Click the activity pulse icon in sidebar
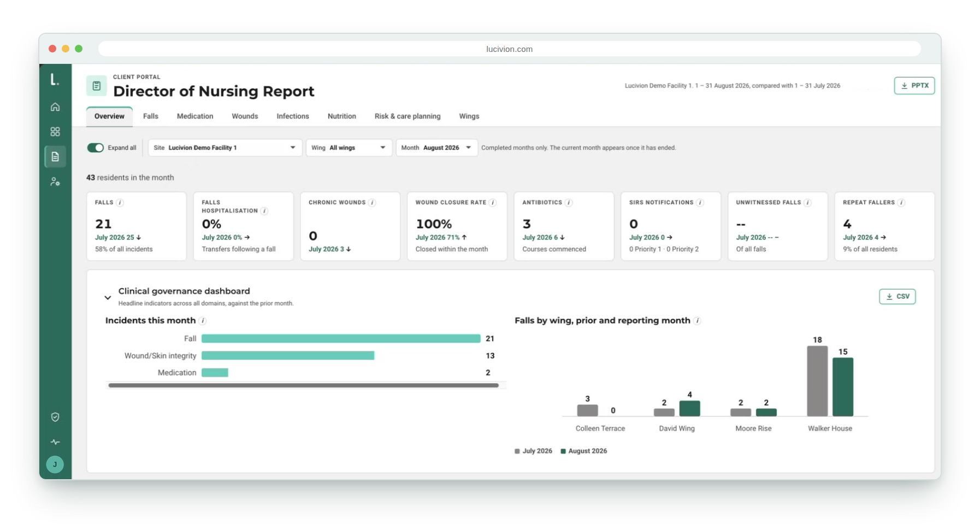The width and height of the screenshot is (980, 524). (55, 442)
